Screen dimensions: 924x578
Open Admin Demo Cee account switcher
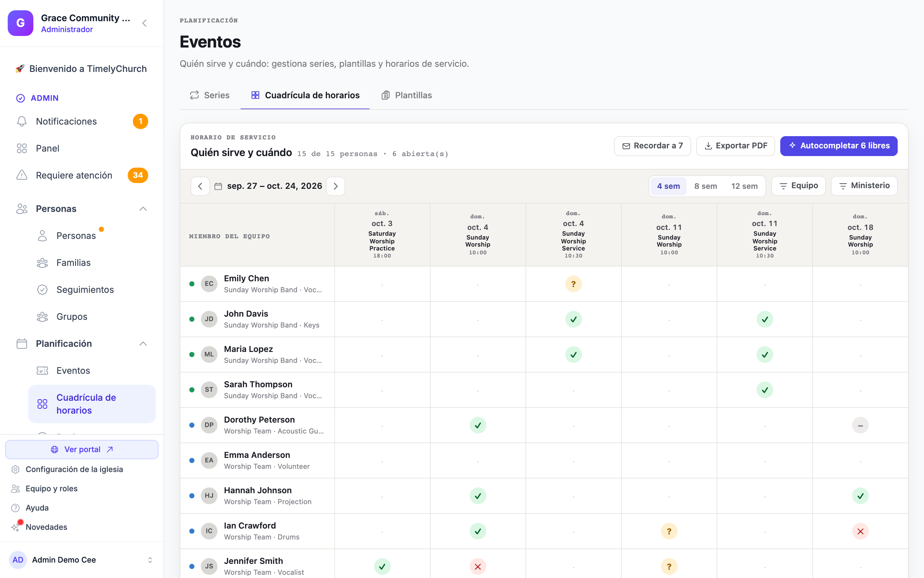(x=82, y=560)
